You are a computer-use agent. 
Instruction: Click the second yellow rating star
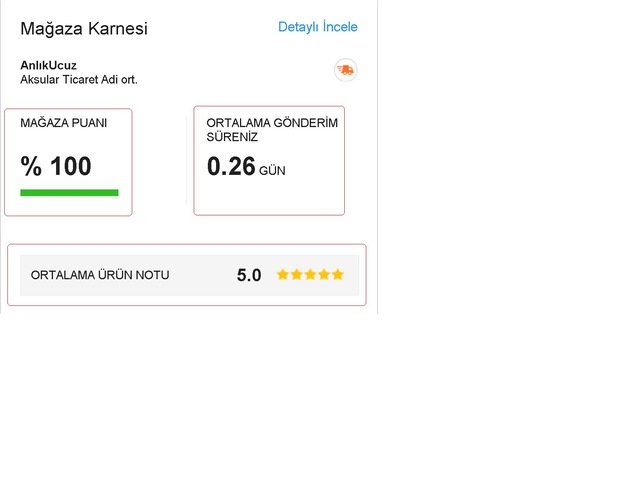click(x=296, y=274)
